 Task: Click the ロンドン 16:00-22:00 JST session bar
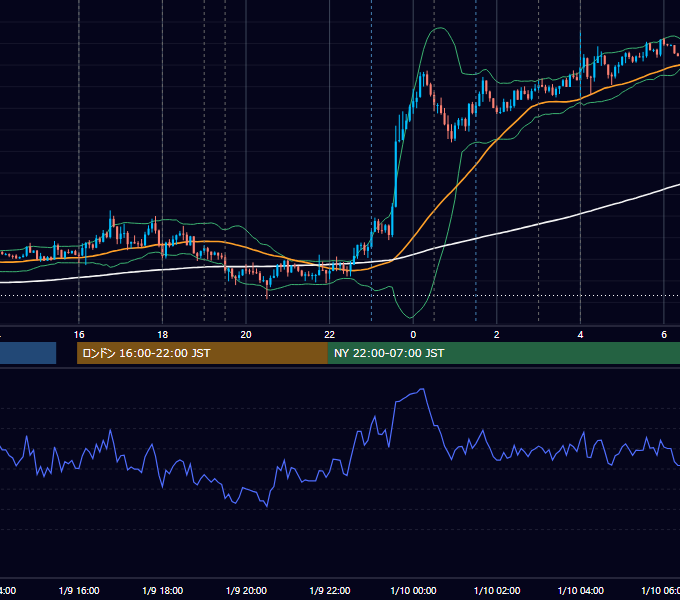point(202,353)
